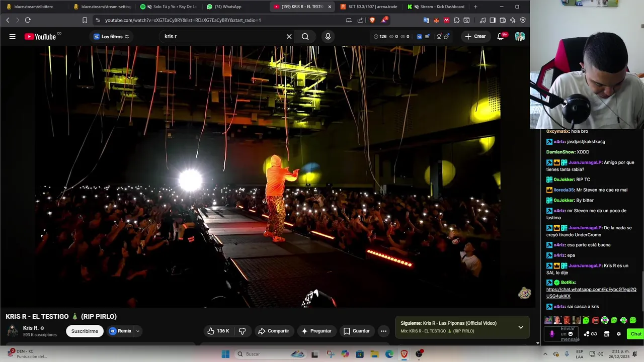644x362 pixels.
Task: Open the MetaMask fox extension
Action: pyautogui.click(x=436, y=20)
